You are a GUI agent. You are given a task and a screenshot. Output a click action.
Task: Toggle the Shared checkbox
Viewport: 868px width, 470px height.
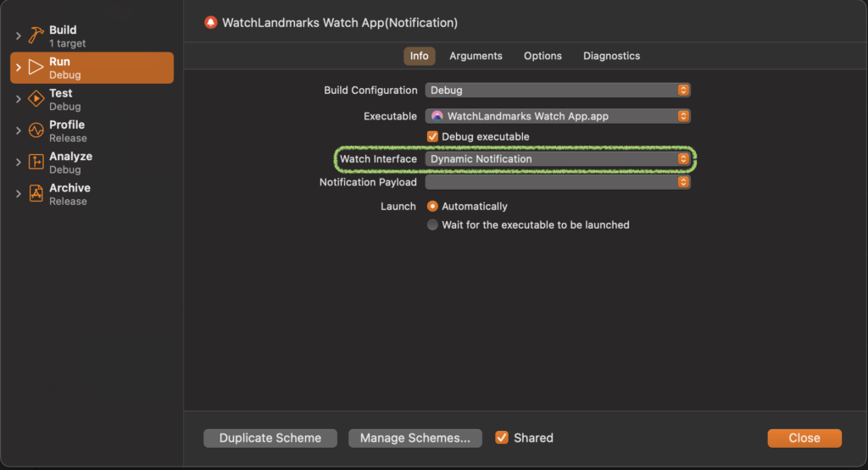(502, 438)
